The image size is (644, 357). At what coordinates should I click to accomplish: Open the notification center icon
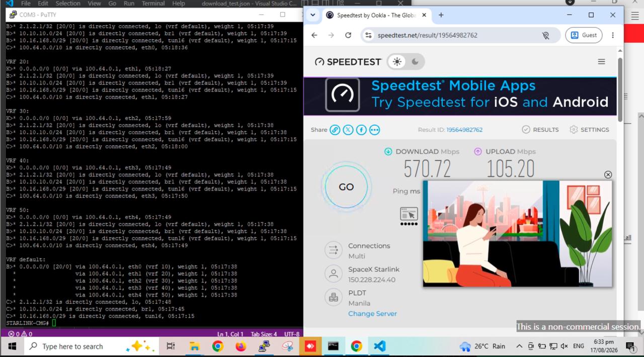coord(630,346)
